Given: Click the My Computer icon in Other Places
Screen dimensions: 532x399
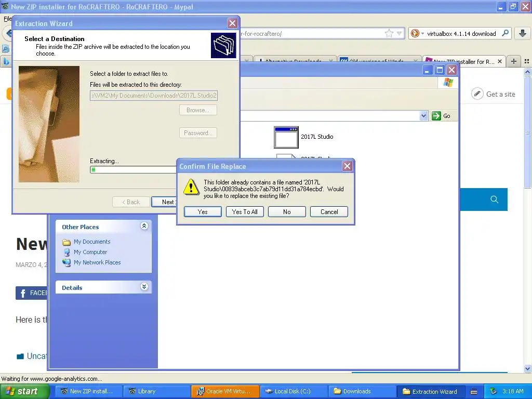Looking at the screenshot, I should coord(66,252).
